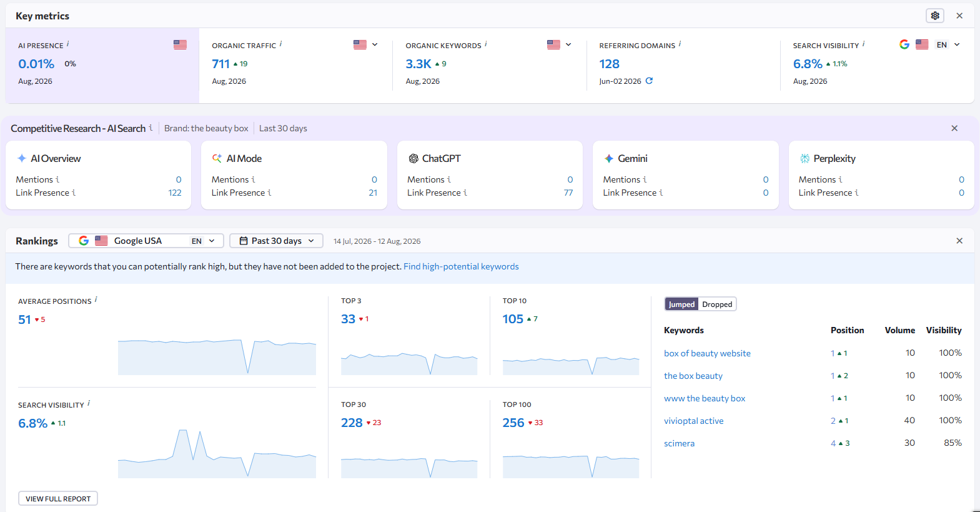Click the Gemini sparkle icon

coord(609,159)
